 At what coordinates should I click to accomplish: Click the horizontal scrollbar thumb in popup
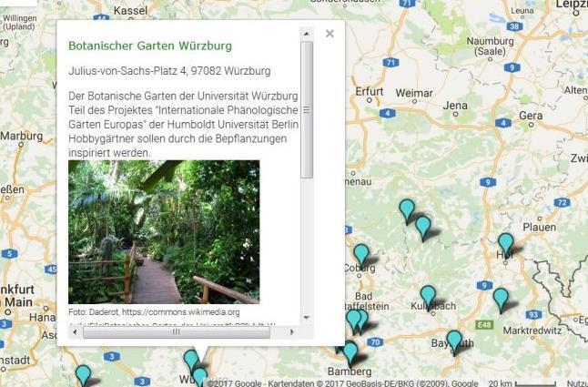click(x=177, y=331)
